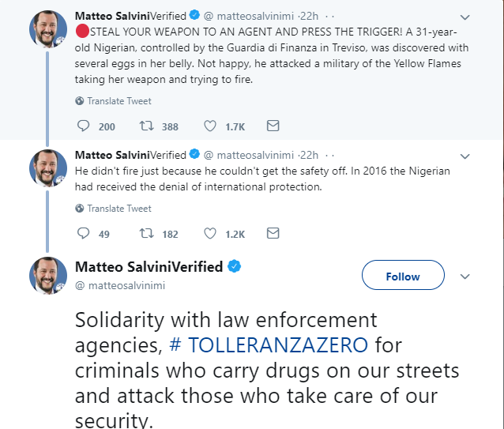
Task: Open Matteo Salvini's avatar on first tweet
Action: pos(49,29)
